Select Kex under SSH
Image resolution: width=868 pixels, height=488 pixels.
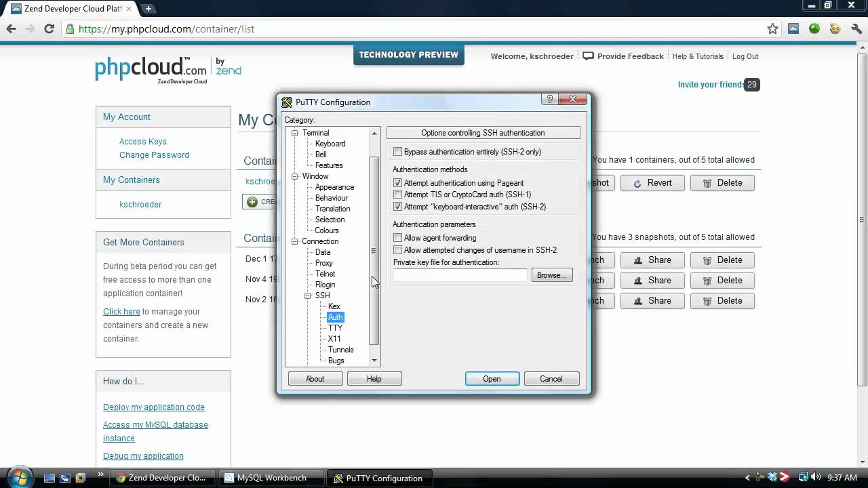[x=334, y=306]
